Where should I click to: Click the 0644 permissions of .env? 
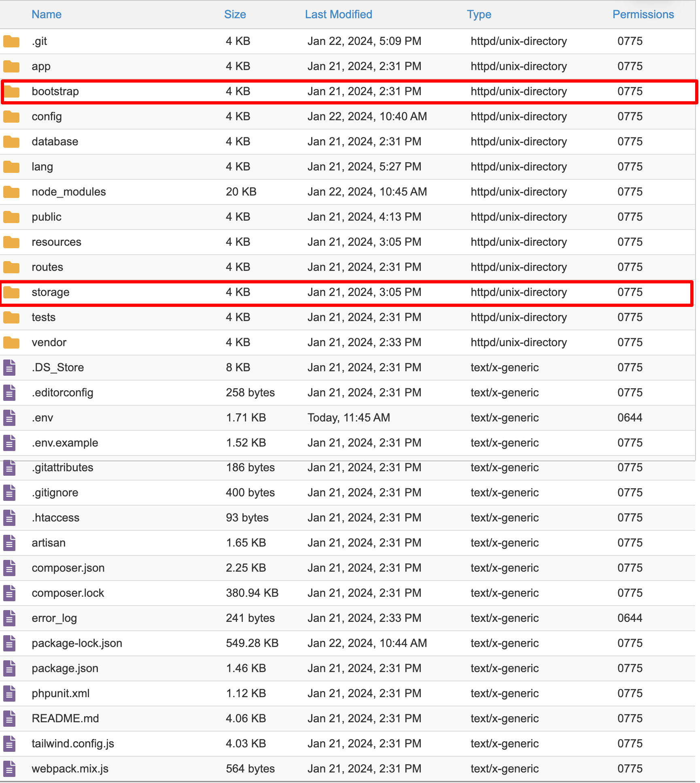(x=630, y=418)
